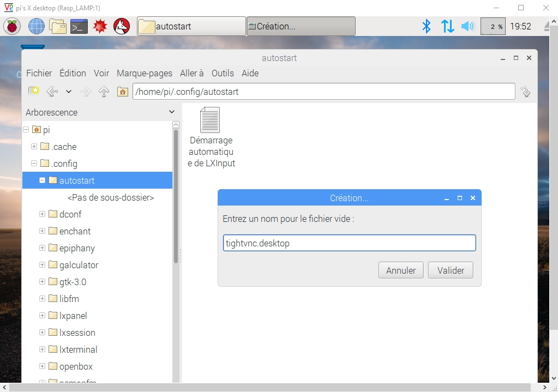Open the Fichier menu
Image resolution: width=558 pixels, height=392 pixels.
coord(39,73)
